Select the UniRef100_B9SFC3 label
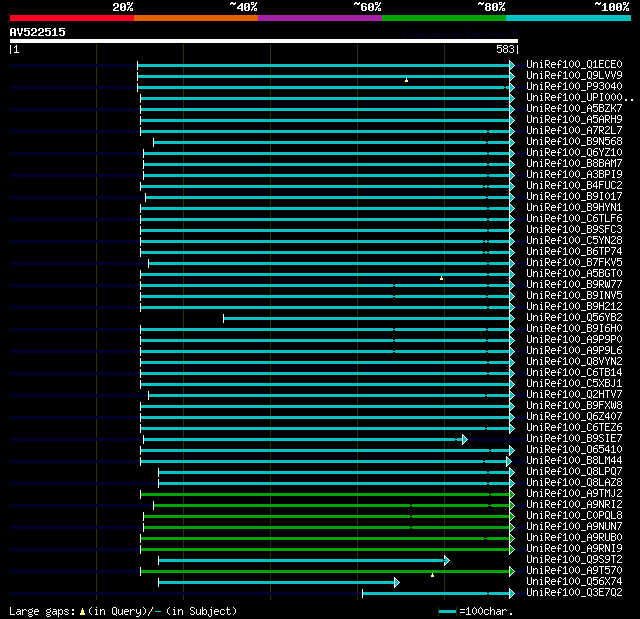The image size is (640, 619). pos(574,230)
